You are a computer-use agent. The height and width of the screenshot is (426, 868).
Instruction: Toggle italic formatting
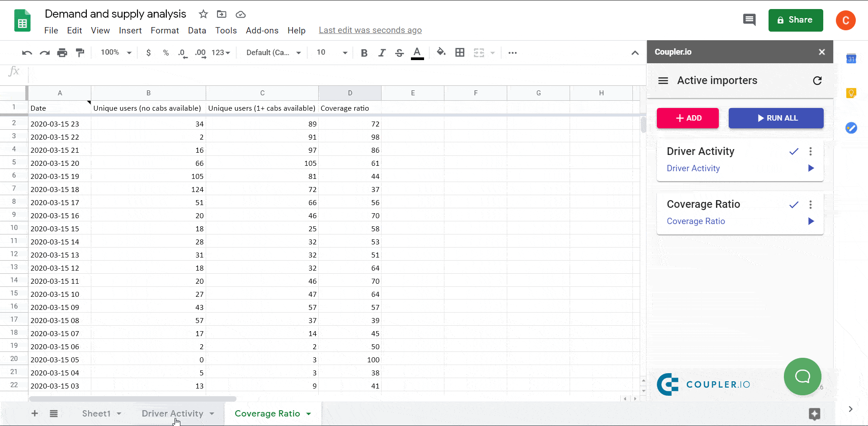(x=382, y=52)
